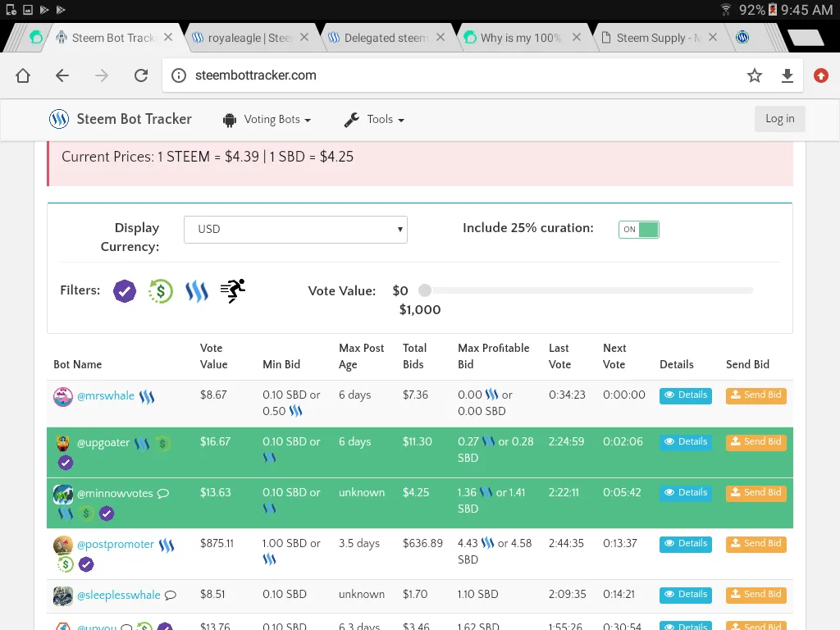This screenshot has width=840, height=630.
Task: Toggle the running-man speed filter
Action: pos(233,290)
